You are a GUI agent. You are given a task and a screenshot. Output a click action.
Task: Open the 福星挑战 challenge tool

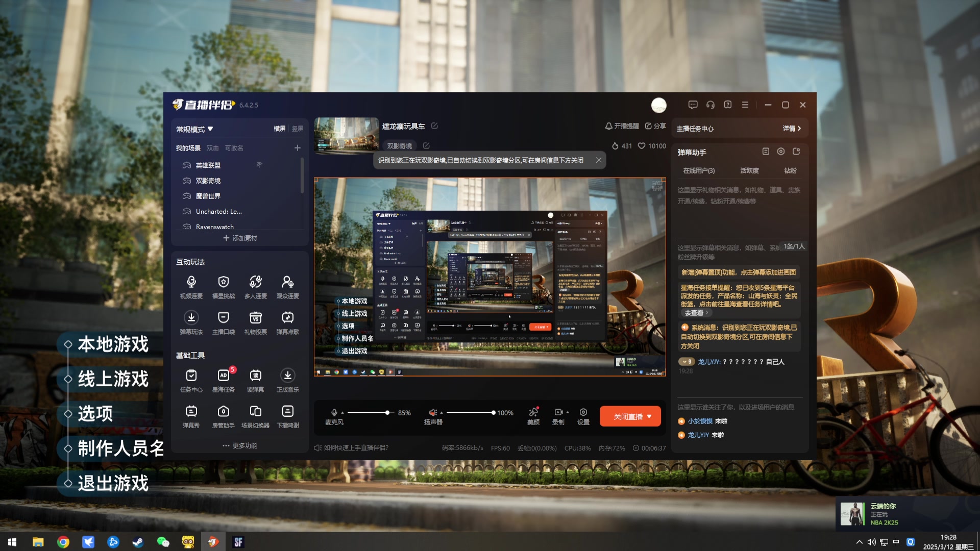tap(223, 287)
